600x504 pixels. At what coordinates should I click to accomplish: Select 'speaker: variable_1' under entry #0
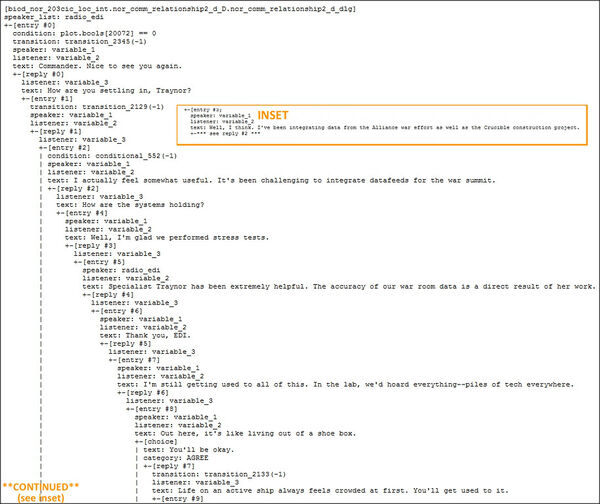pos(54,50)
